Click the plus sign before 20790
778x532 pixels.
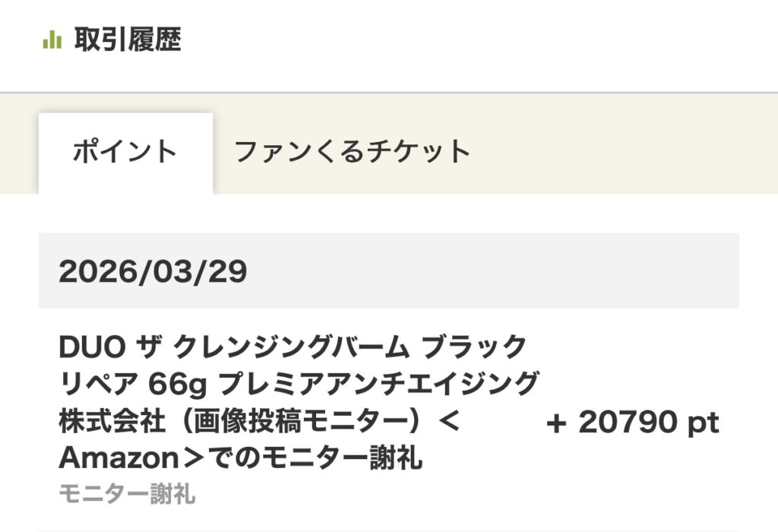point(557,424)
